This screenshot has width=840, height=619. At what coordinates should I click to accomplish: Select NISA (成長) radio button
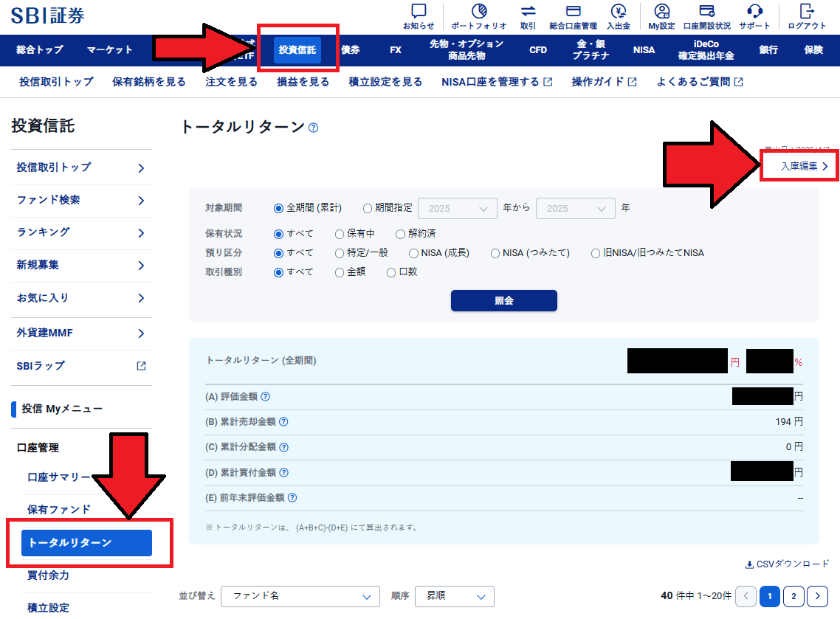(413, 253)
